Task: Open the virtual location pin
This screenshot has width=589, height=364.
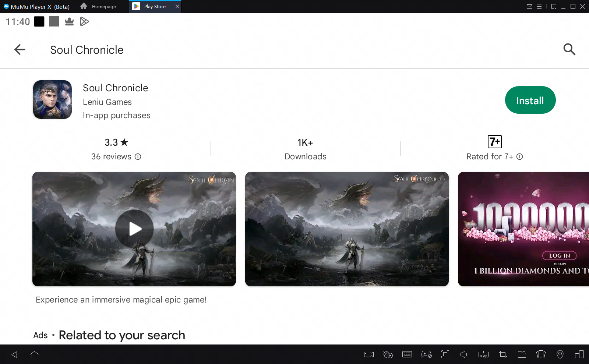Action: click(x=560, y=354)
